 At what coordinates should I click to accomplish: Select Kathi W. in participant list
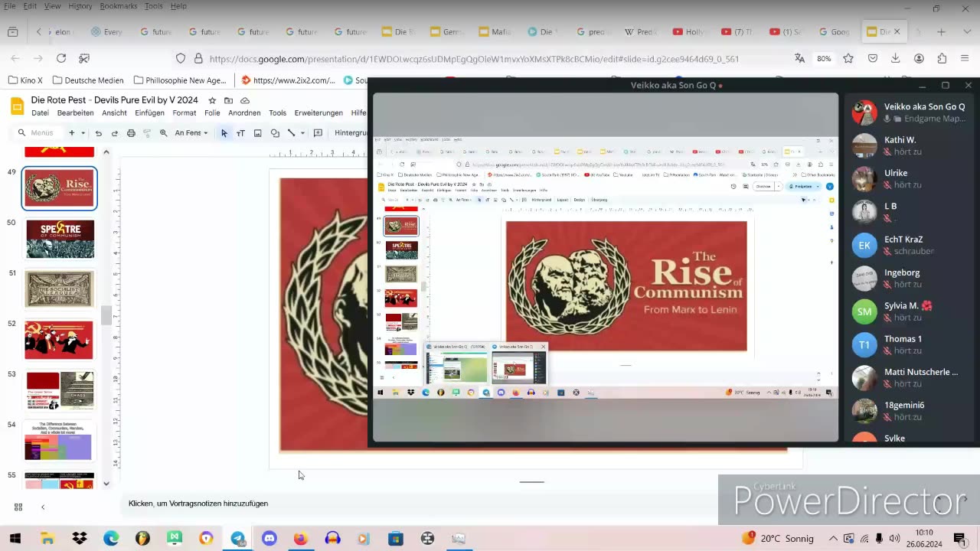click(x=910, y=145)
